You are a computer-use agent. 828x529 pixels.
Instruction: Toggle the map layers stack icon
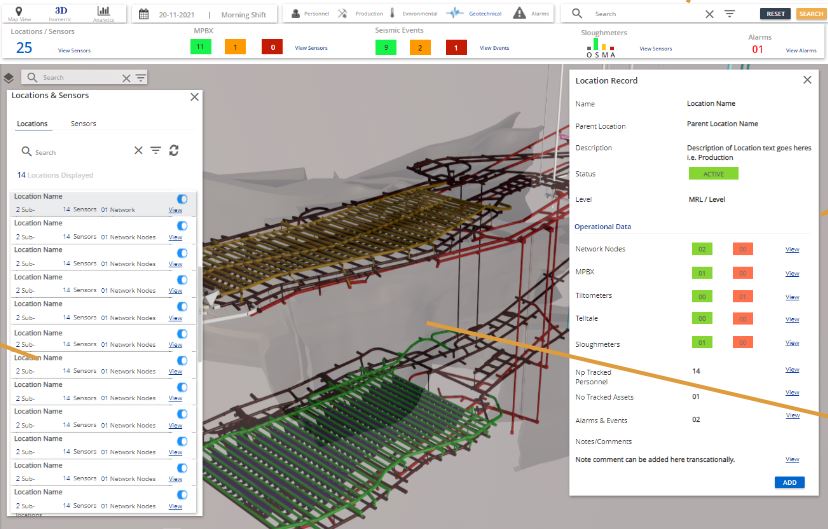8,78
